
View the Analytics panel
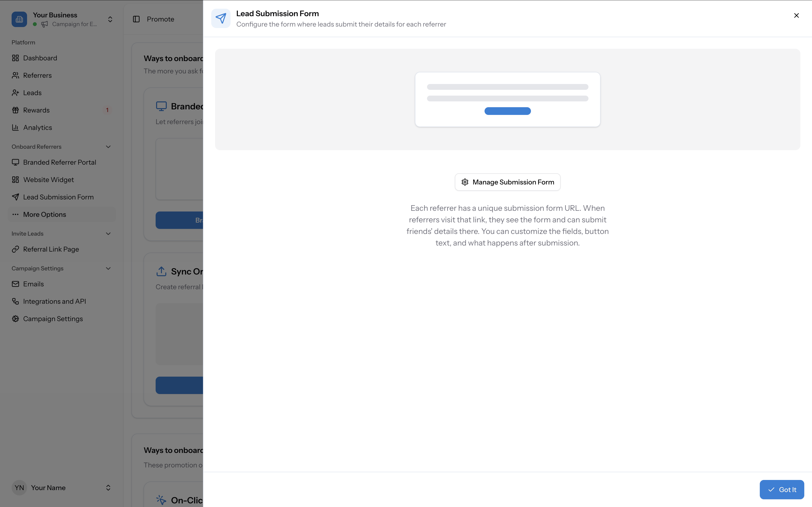click(x=38, y=127)
